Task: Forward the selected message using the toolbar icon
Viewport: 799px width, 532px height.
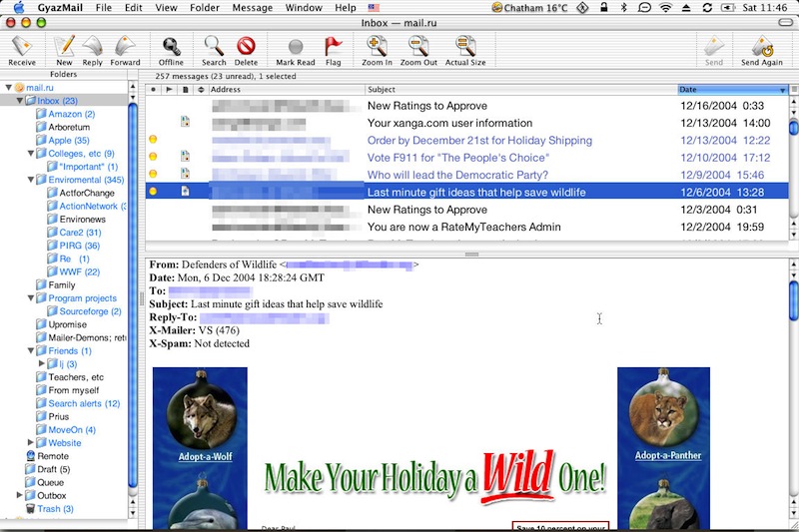Action: (x=125, y=46)
